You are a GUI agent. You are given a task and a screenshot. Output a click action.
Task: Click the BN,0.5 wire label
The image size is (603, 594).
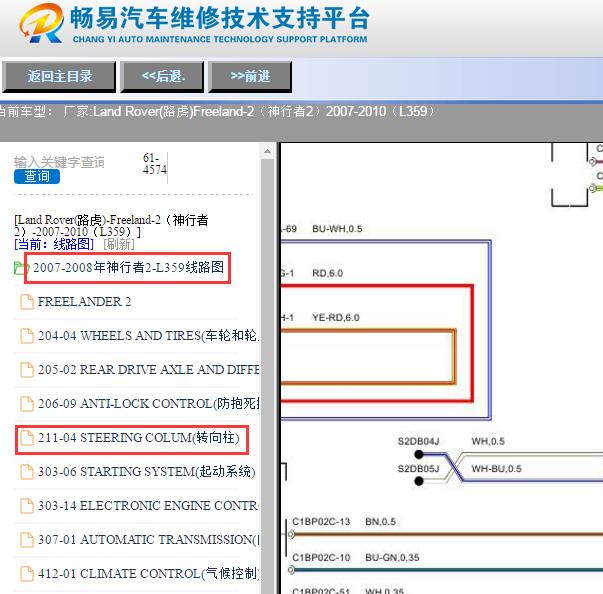tap(380, 521)
